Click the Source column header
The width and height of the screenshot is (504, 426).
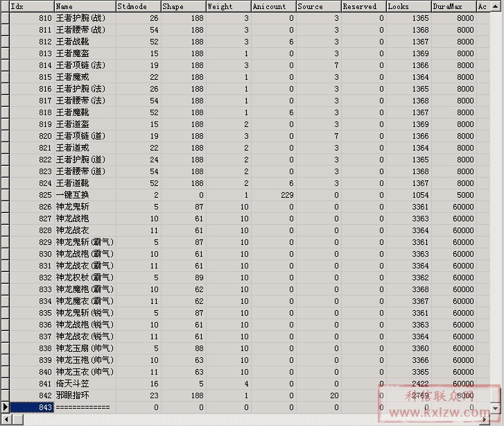coord(318,6)
